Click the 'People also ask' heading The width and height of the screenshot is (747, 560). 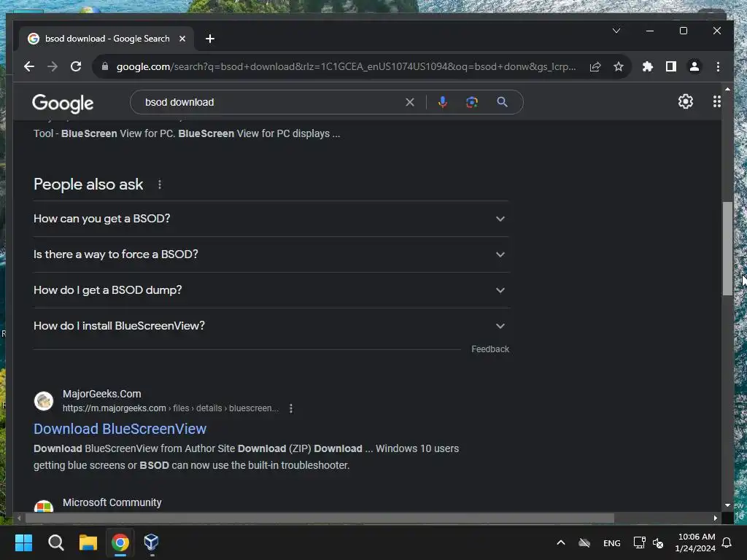(88, 184)
